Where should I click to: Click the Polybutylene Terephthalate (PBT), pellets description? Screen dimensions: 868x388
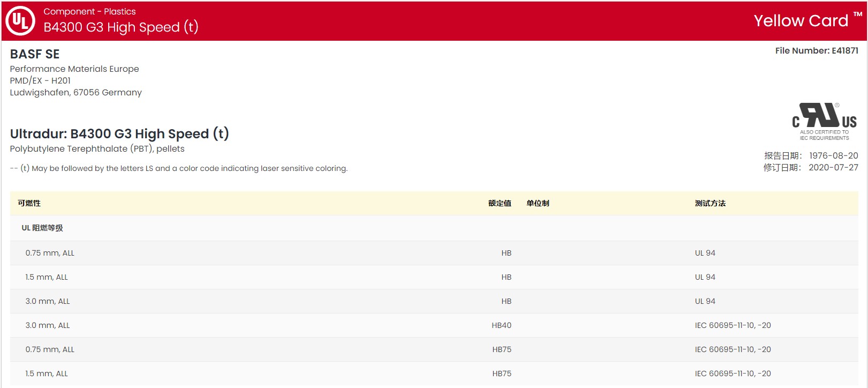97,149
